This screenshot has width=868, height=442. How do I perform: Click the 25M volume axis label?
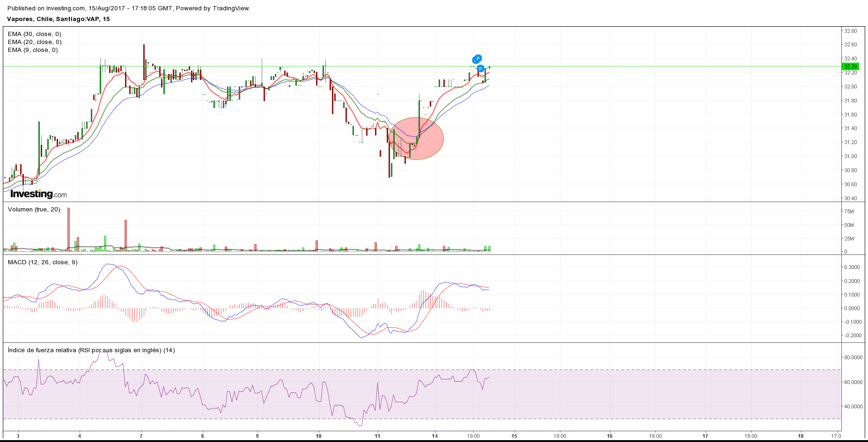849,239
